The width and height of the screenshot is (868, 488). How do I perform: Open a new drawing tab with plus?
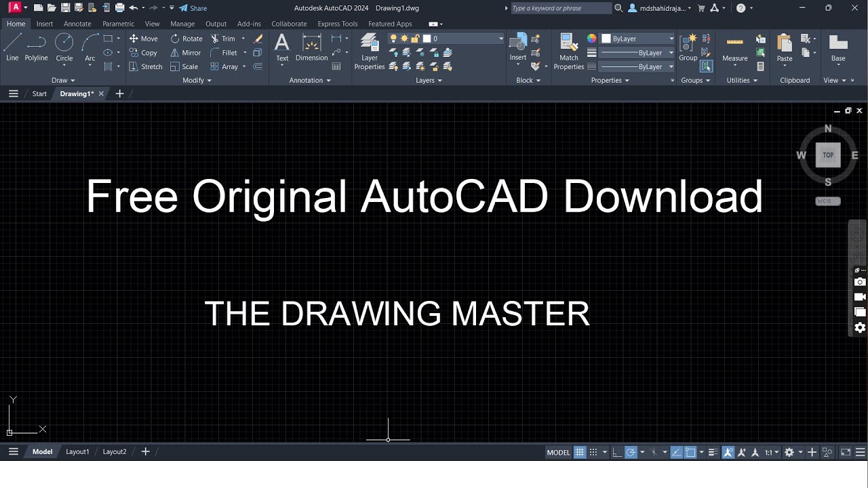coord(119,94)
